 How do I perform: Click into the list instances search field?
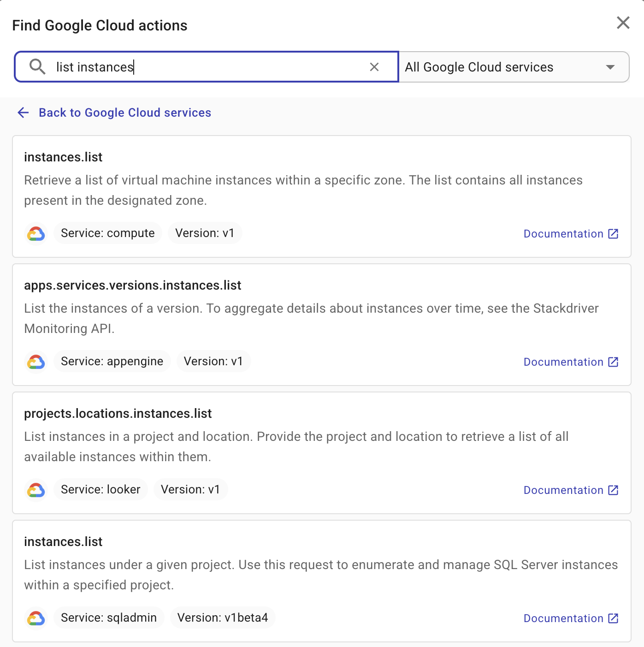(184, 67)
